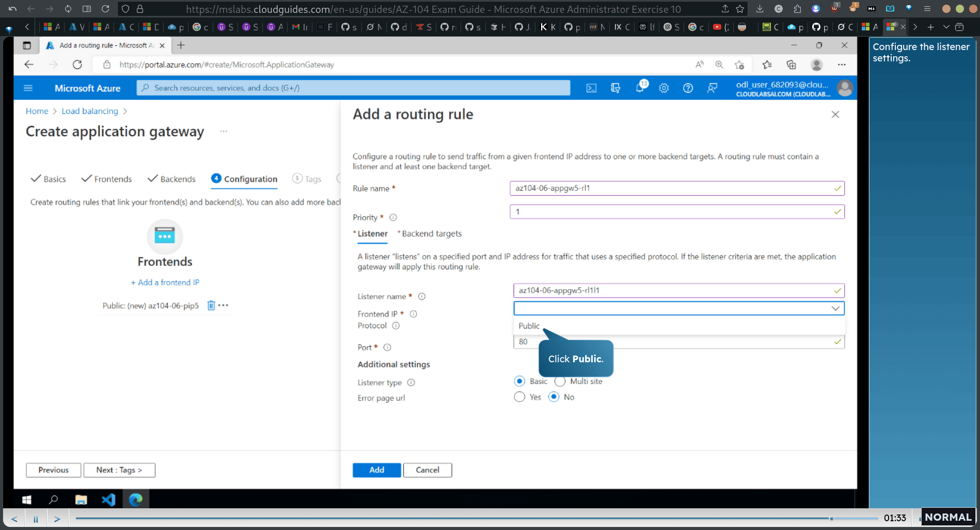Viewport: 980px width, 530px height.
Task: Open Edge collections icon
Action: tap(791, 65)
